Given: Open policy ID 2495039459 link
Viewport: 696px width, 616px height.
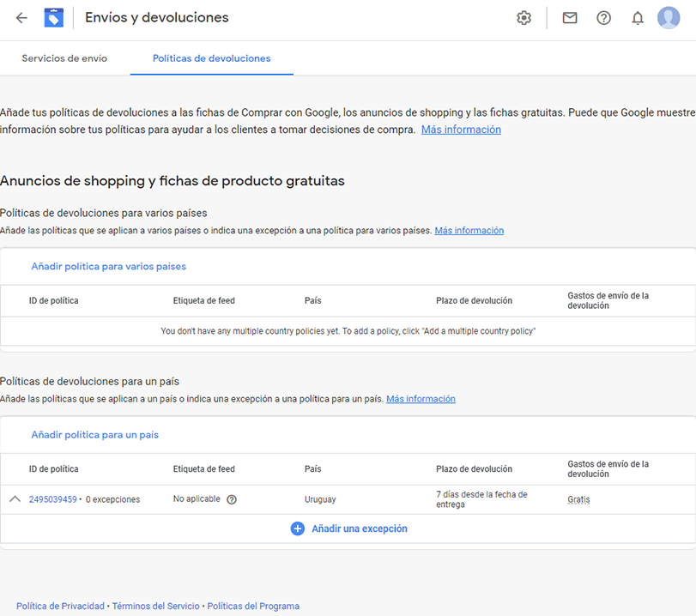Looking at the screenshot, I should click(x=53, y=499).
